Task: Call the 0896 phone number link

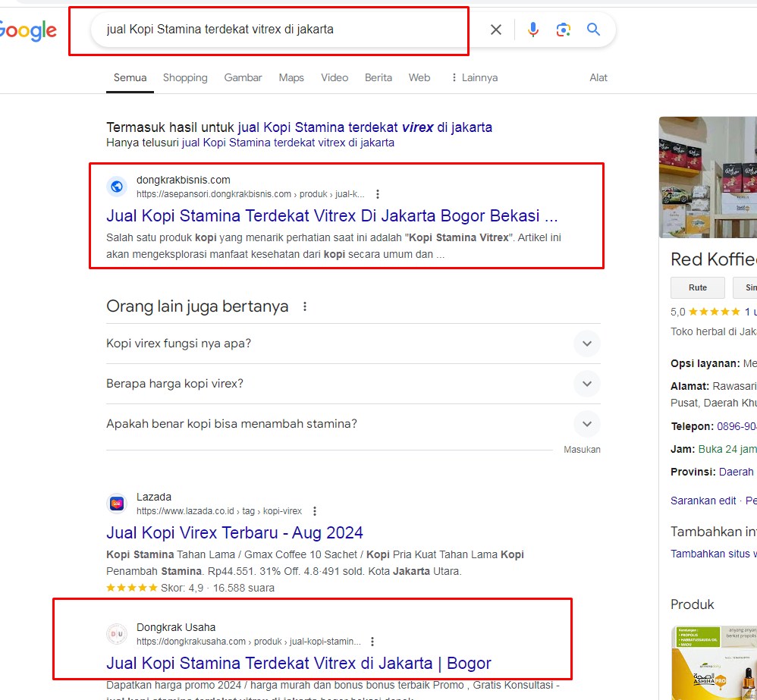Action: click(x=737, y=426)
